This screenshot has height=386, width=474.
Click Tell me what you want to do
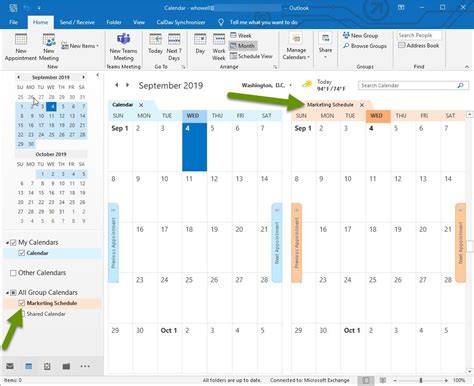point(263,22)
